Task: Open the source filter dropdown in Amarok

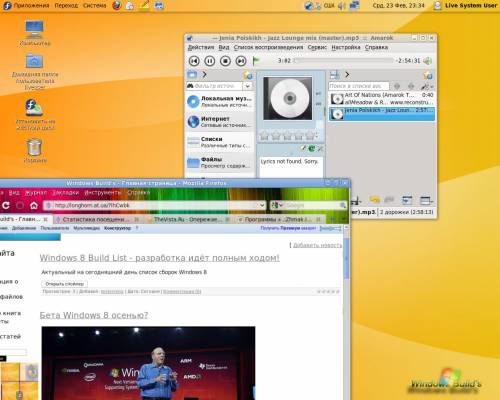Action: click(x=247, y=86)
